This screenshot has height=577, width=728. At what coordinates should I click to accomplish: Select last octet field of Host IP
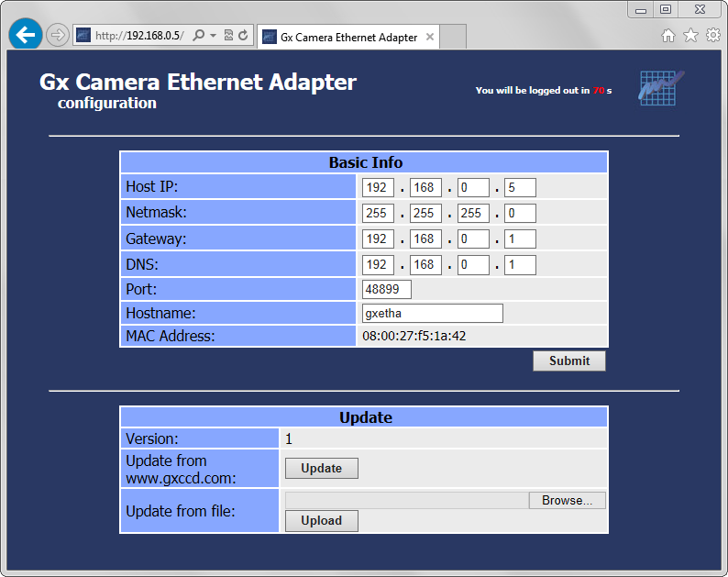520,188
